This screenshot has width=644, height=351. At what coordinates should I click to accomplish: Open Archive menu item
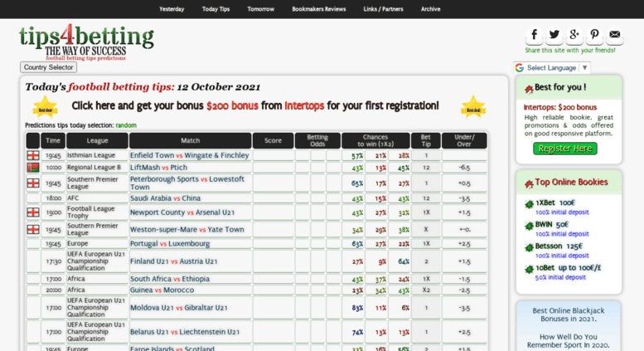430,9
